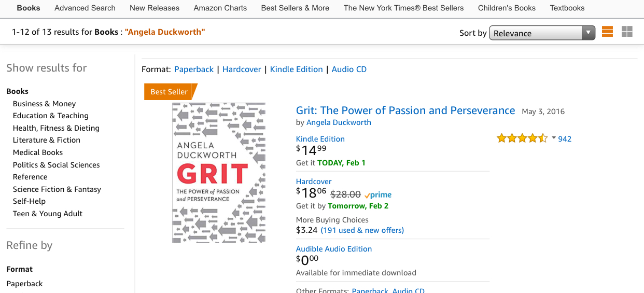
Task: Click the star rating icons
Action: coord(522,138)
